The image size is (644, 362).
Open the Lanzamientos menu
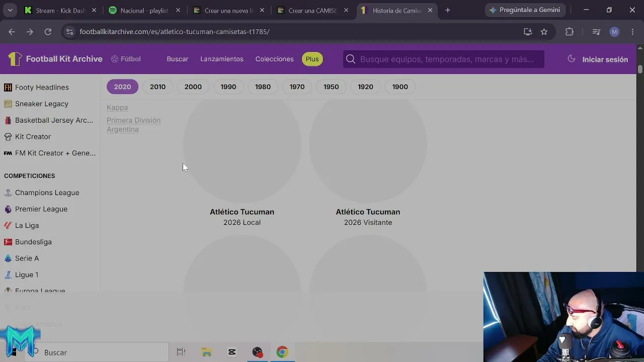(222, 59)
